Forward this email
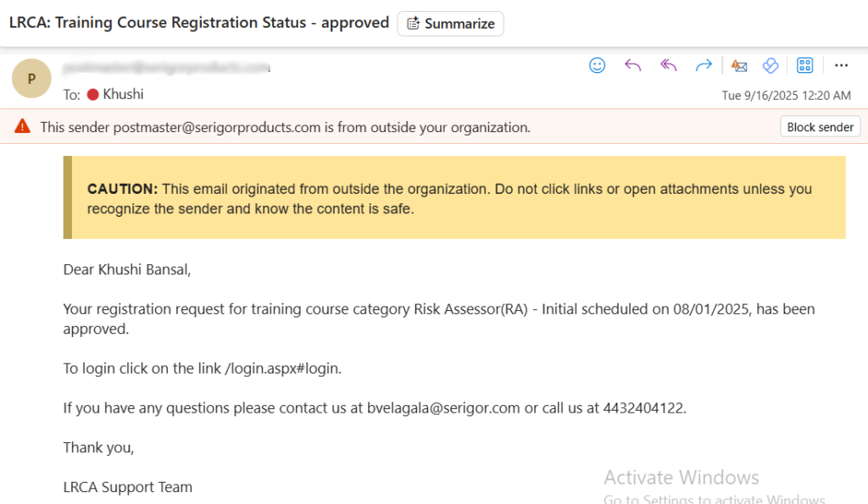This screenshot has width=868, height=504. tap(704, 65)
